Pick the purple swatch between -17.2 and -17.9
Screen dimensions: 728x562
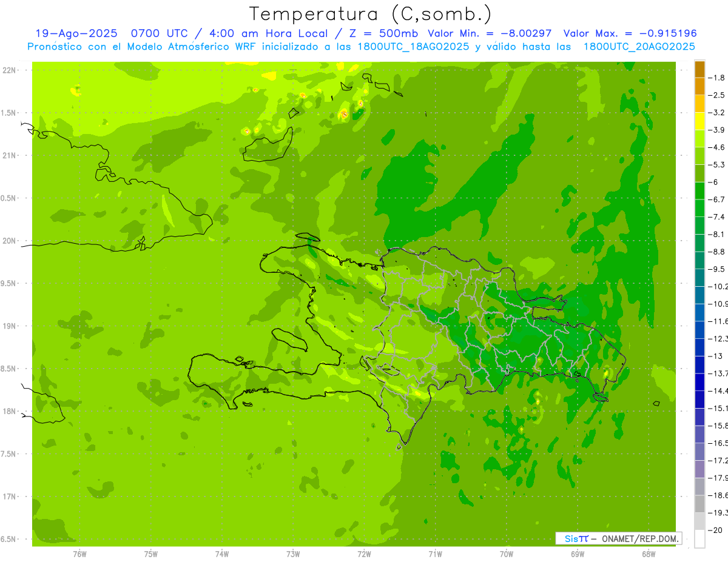(x=699, y=469)
